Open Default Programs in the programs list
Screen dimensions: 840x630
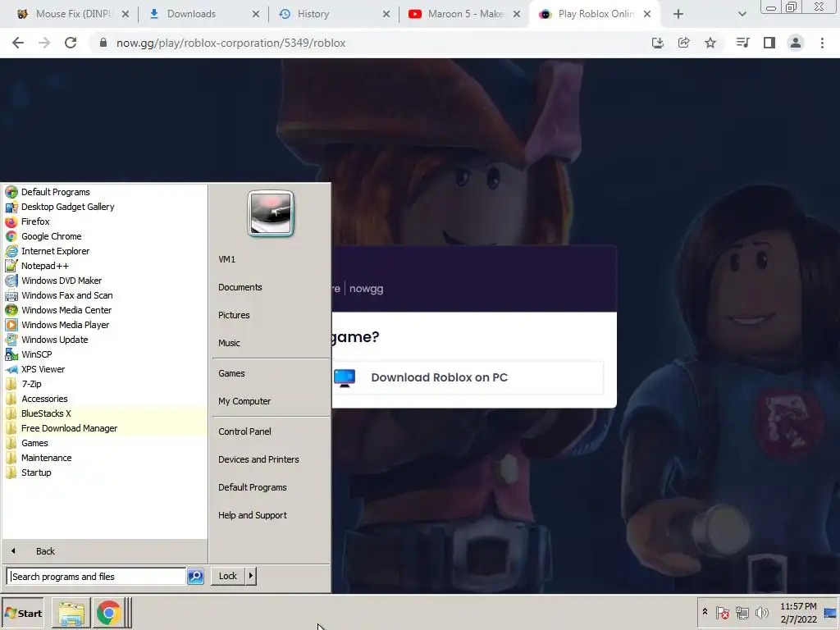pos(104,192)
